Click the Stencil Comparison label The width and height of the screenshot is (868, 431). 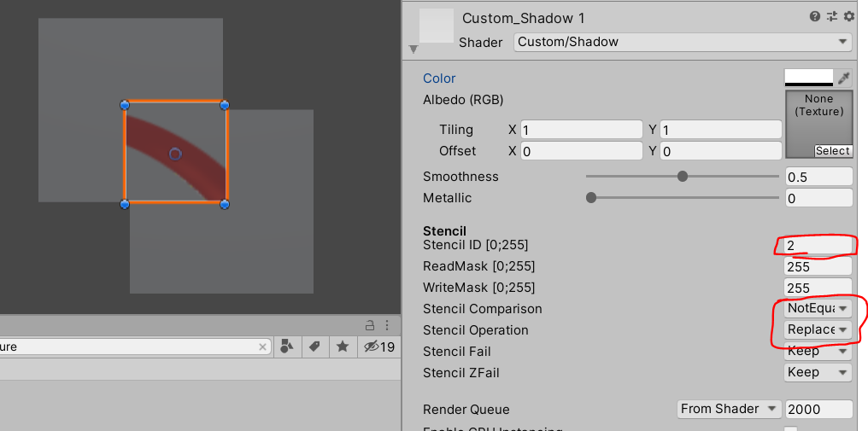coord(482,309)
